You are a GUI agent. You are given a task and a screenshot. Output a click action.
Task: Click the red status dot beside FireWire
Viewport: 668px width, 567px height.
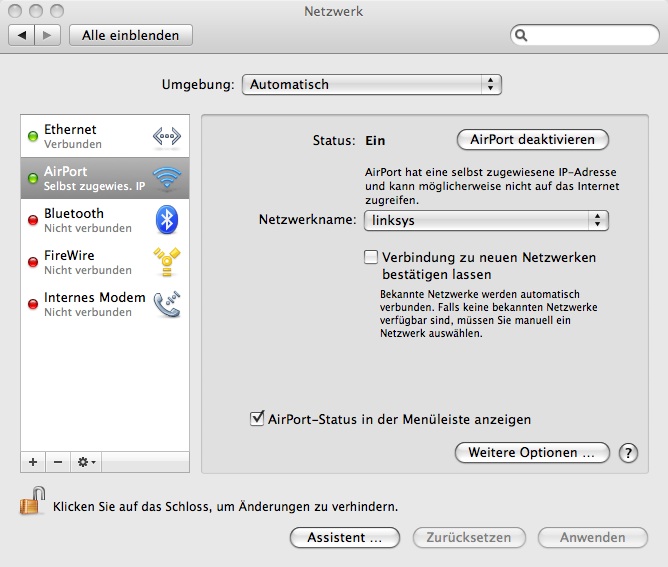click(x=33, y=262)
